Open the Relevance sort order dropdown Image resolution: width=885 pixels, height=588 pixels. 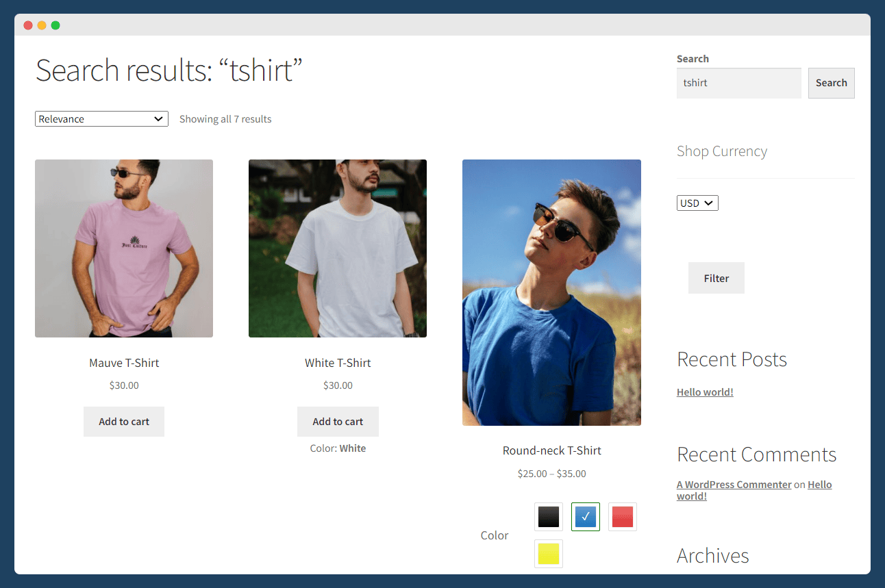[x=101, y=118]
